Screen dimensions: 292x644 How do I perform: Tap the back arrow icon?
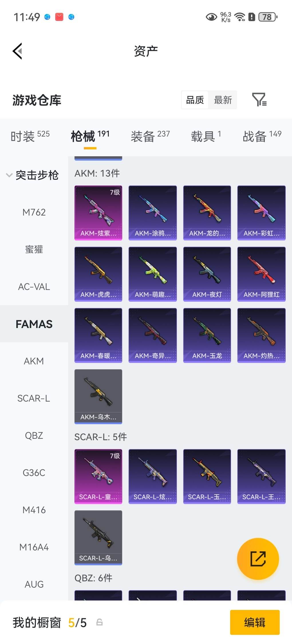coord(17,51)
